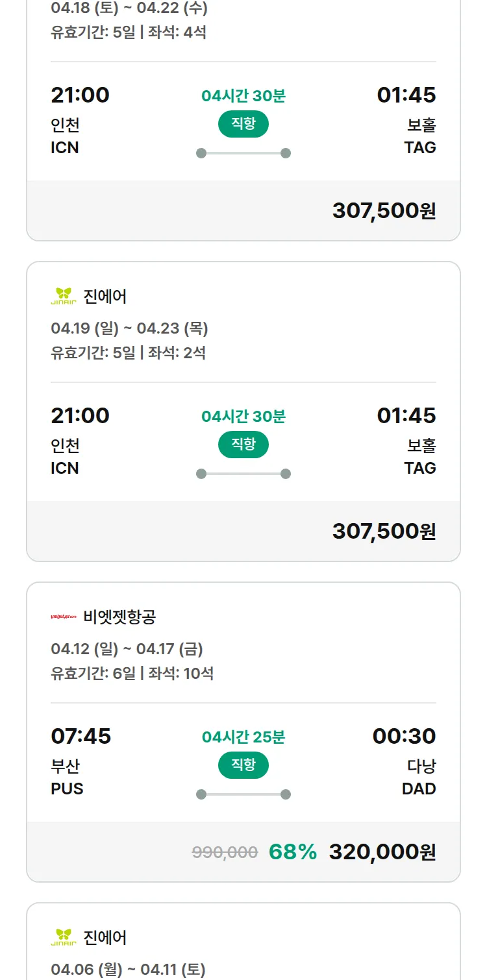
Task: Choose the 320,000원 VietJet fare
Action: [382, 851]
